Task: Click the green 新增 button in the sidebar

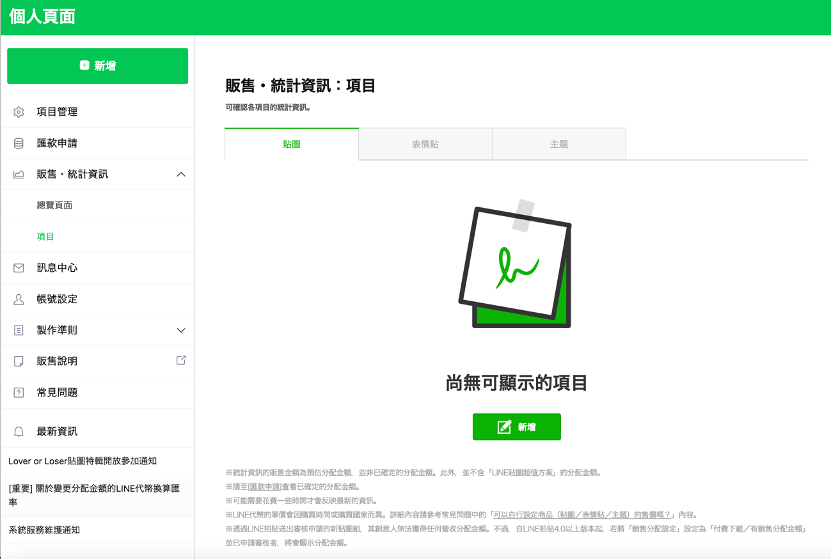Action: pos(98,66)
